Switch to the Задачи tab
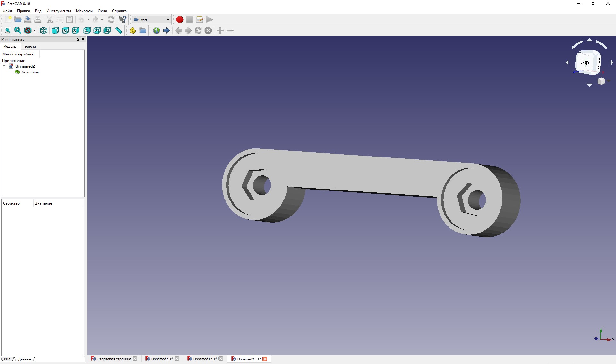The height and width of the screenshot is (364, 616). 30,47
